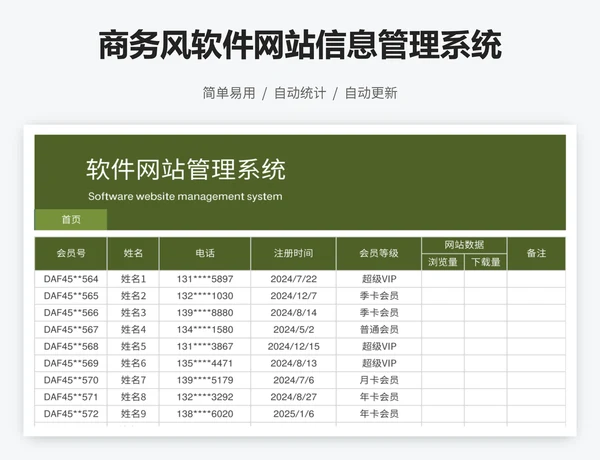This screenshot has height=460, width=600.
Task: Select date cell 2024/8/27
Action: click(x=293, y=397)
